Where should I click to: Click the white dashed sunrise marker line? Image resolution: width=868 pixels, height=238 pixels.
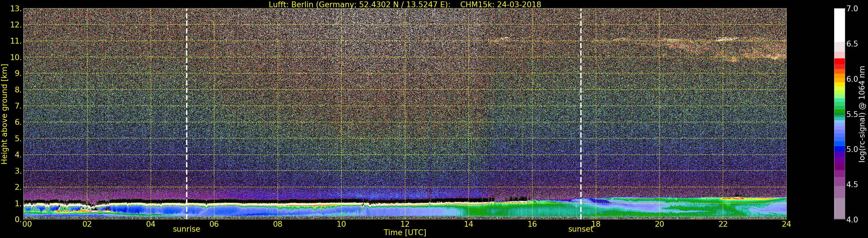coord(186,114)
